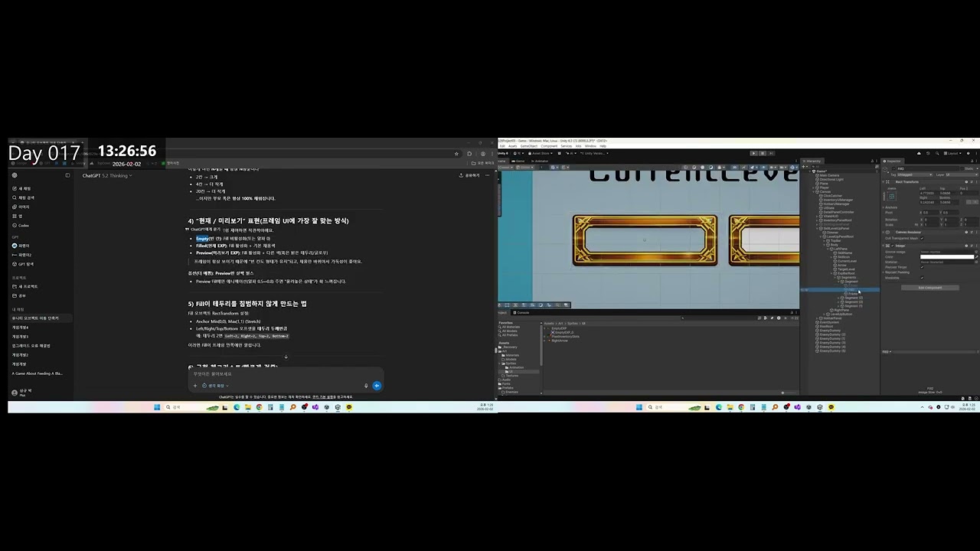Screen dimensions: 980x551
Task: Open the ChatGPT 5.2 Thinking model dropdown
Action: [107, 175]
